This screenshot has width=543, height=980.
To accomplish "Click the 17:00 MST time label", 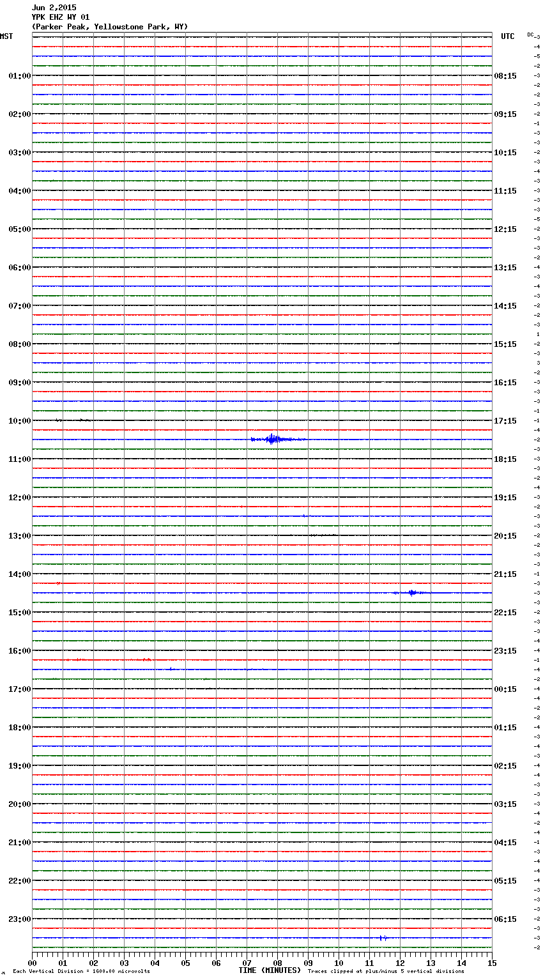I will tap(20, 689).
